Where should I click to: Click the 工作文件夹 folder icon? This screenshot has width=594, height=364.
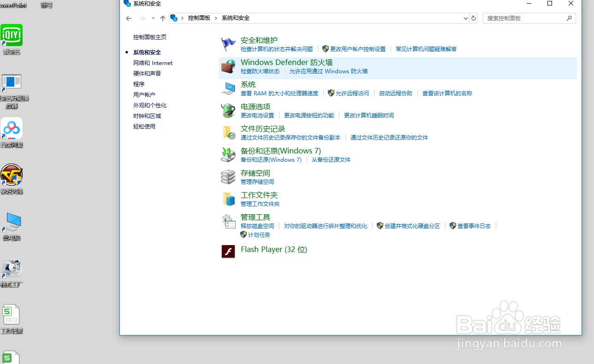(228, 199)
